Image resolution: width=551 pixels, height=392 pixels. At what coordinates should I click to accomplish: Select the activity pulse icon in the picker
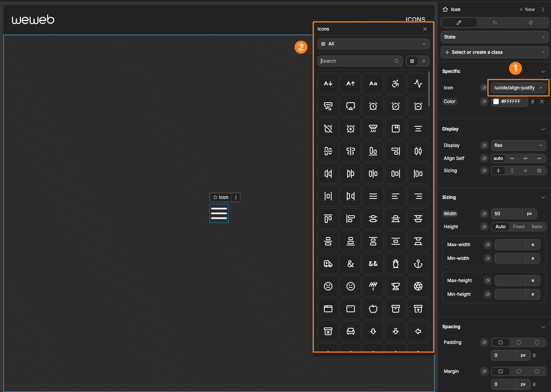pos(418,83)
